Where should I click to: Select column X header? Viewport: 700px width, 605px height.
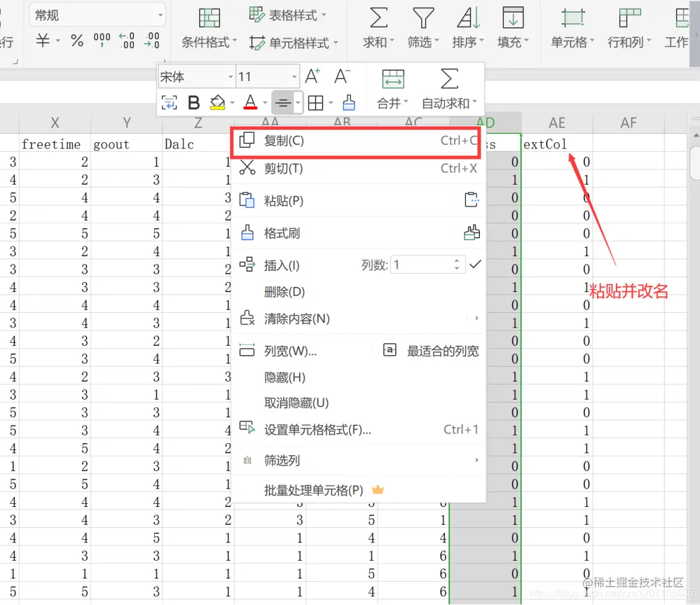(x=55, y=123)
